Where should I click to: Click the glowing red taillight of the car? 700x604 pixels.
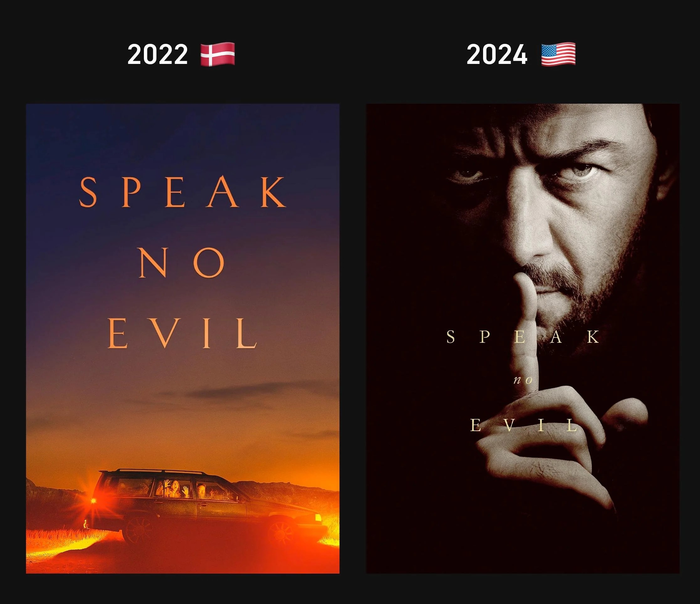pyautogui.click(x=92, y=500)
